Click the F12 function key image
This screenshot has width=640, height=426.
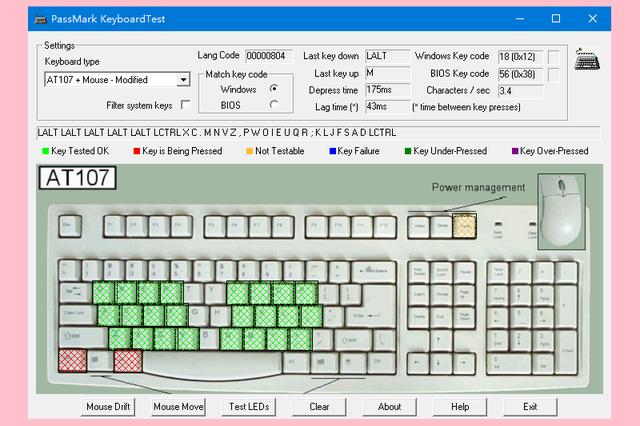(384, 226)
